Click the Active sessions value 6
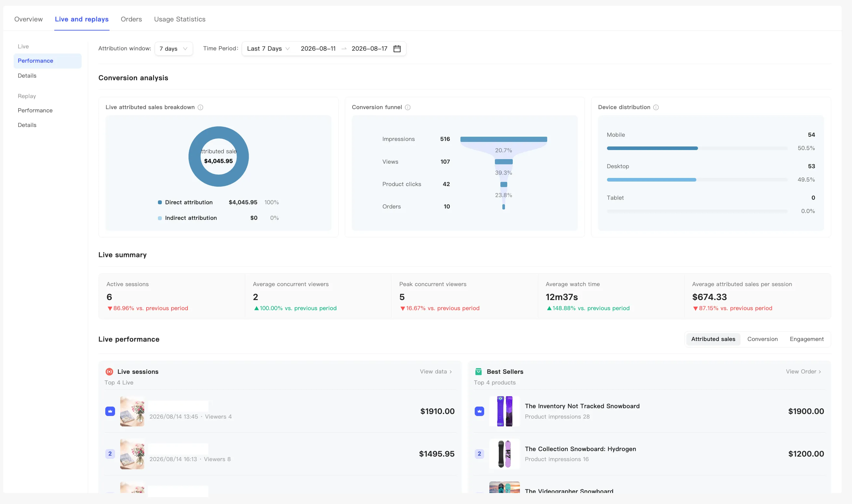Screen dimensions: 852x504 point(109,297)
